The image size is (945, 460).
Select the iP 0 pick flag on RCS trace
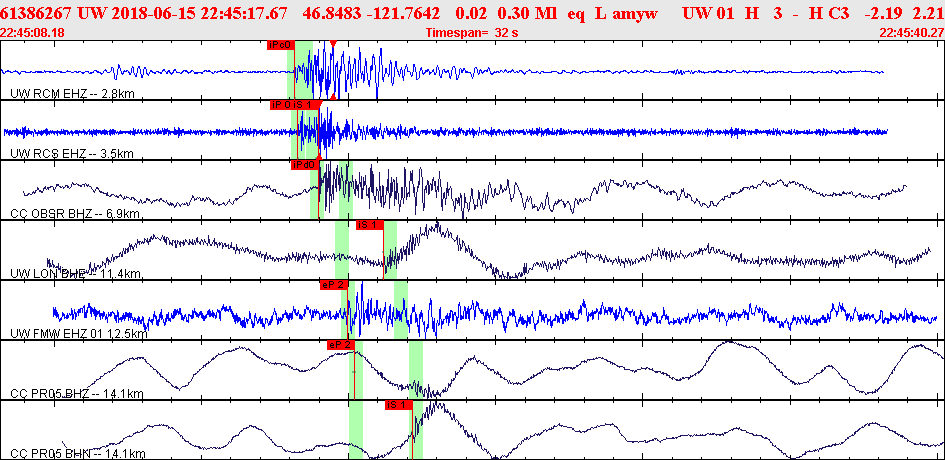[281, 105]
